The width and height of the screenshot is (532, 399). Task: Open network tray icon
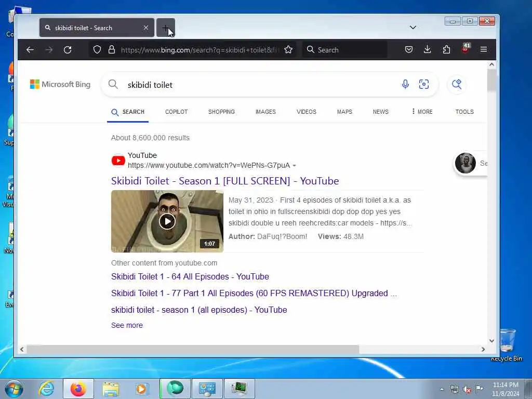[x=455, y=389]
